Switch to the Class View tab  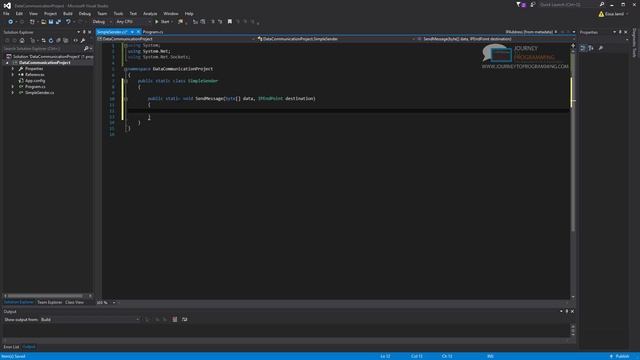tap(74, 302)
